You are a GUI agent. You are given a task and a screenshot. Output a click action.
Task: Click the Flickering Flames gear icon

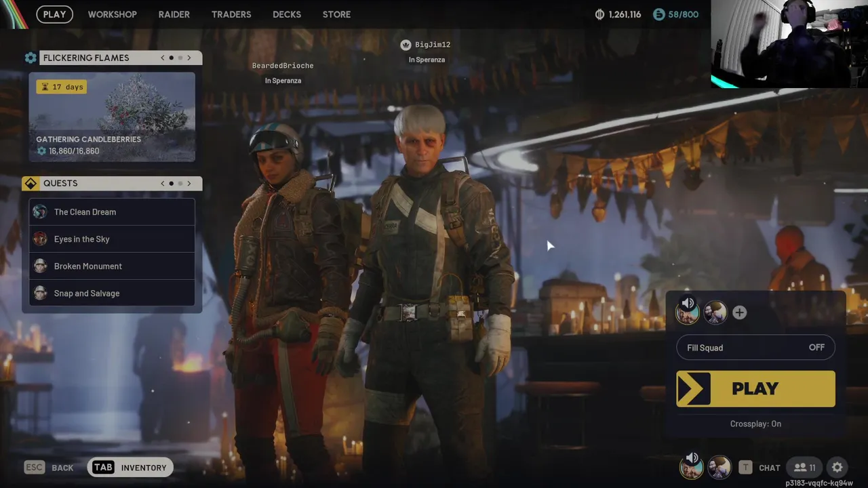point(31,58)
